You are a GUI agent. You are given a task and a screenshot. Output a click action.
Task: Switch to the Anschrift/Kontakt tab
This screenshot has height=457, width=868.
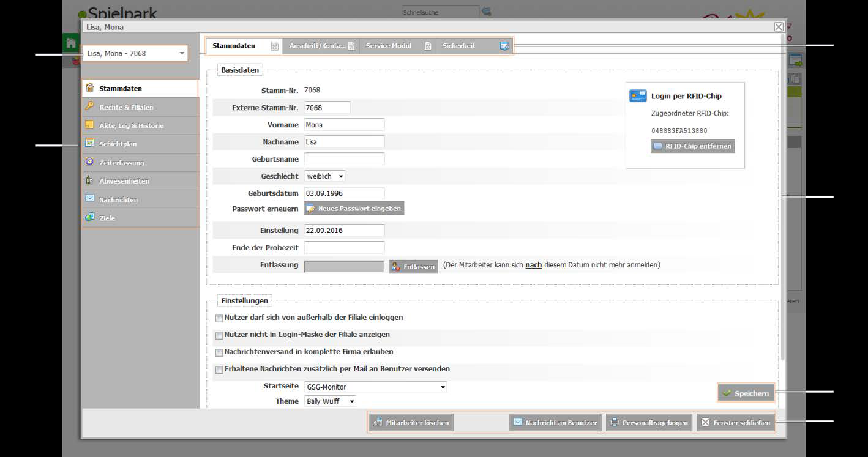[x=322, y=46]
